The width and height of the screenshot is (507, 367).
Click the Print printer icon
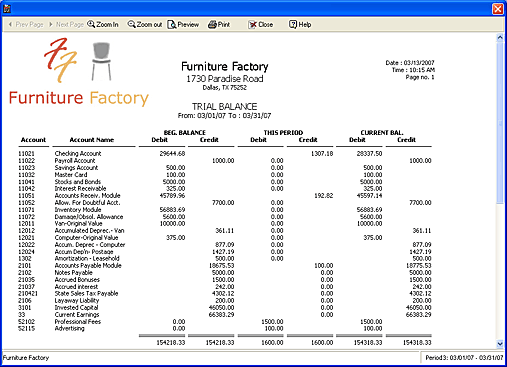pyautogui.click(x=212, y=25)
